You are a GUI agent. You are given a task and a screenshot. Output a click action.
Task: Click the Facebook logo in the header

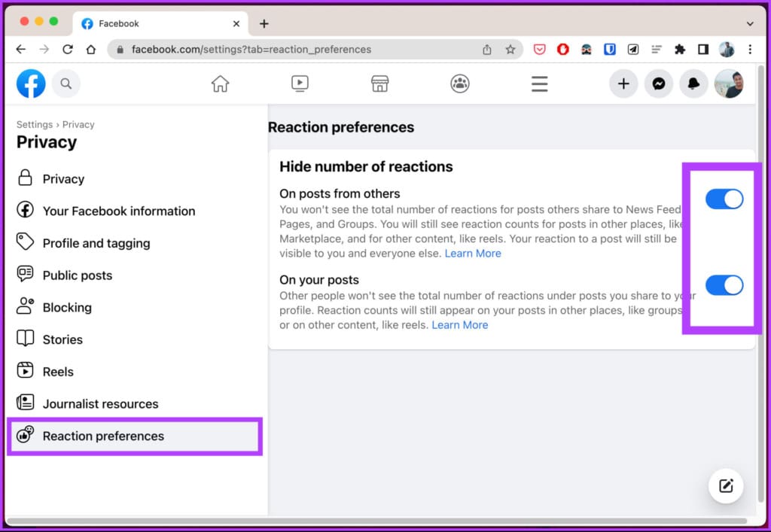[31, 84]
